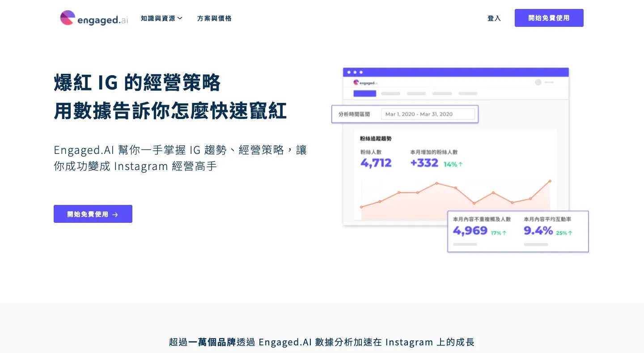The width and height of the screenshot is (644, 353).
Task: Click the 4,969 unique reach figure
Action: pyautogui.click(x=470, y=231)
